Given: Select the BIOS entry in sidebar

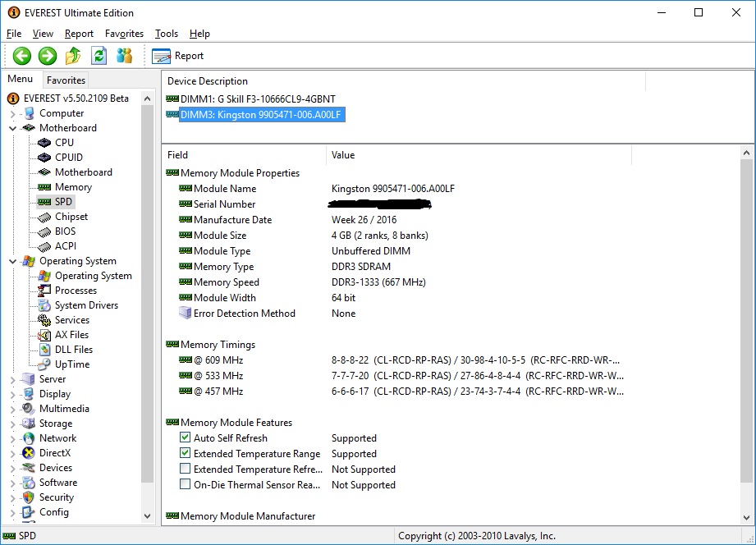Looking at the screenshot, I should point(65,231).
